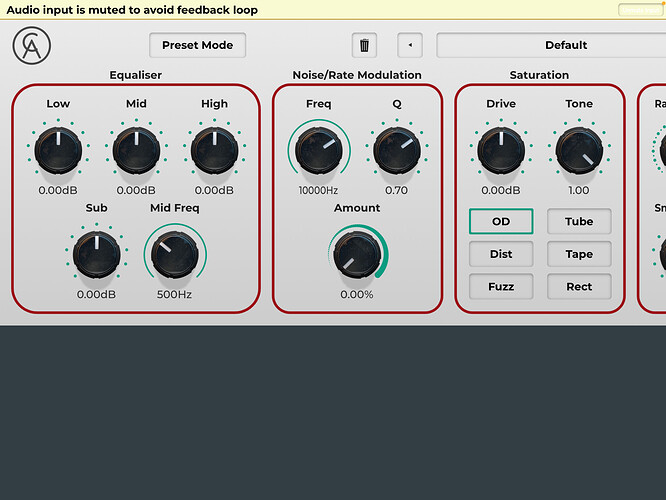Viewport: 666px width, 500px height.
Task: Click the Q knob
Action: [397, 150]
